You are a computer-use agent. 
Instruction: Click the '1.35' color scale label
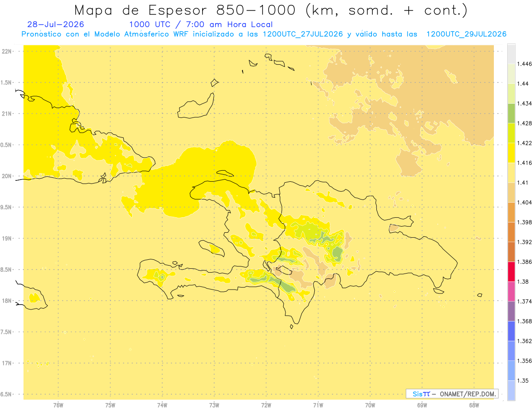[x=523, y=380]
